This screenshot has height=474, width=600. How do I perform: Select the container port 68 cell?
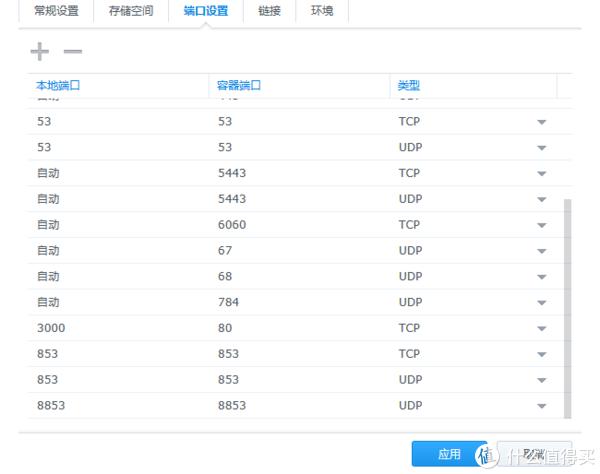coord(225,276)
